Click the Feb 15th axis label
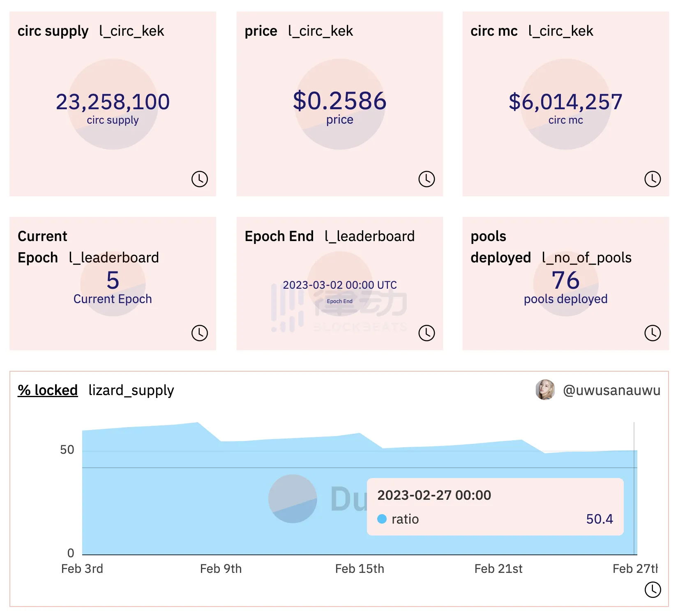 click(360, 569)
